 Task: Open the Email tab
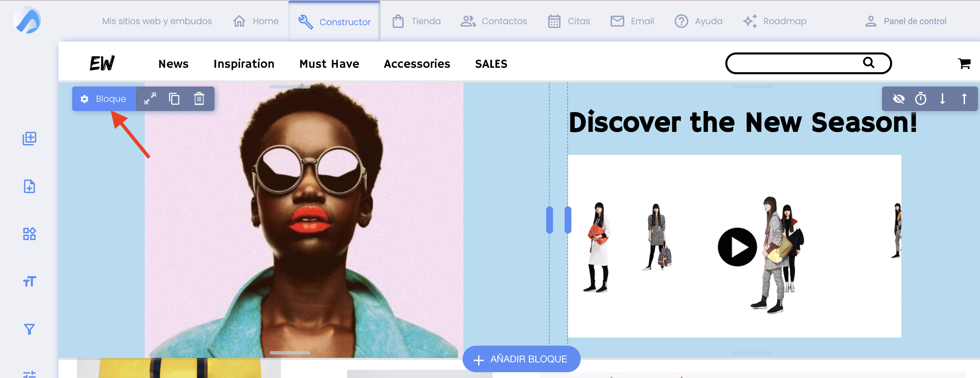(x=632, y=21)
